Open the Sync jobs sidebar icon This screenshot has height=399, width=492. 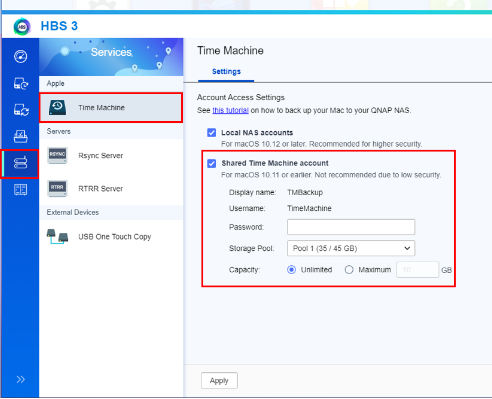[20, 110]
